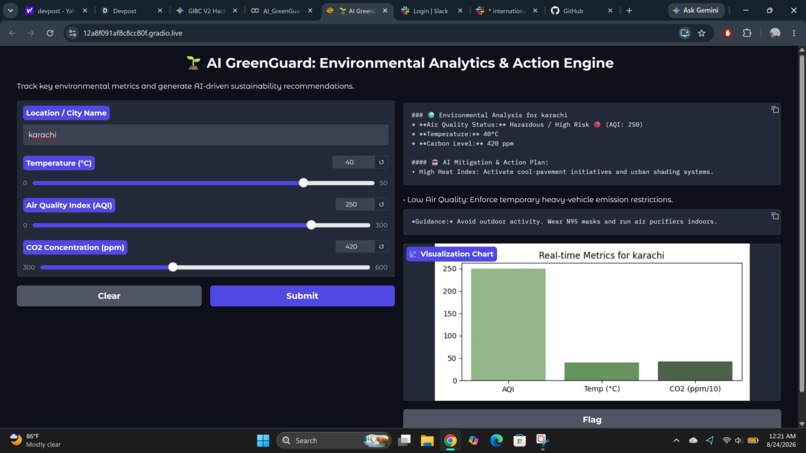Click the browser forward arrow

tap(31, 33)
